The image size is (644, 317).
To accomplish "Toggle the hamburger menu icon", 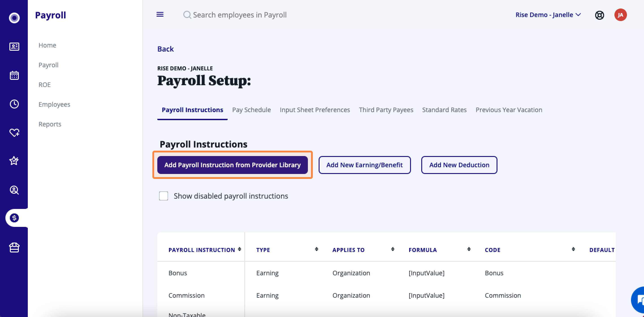I will (x=160, y=15).
